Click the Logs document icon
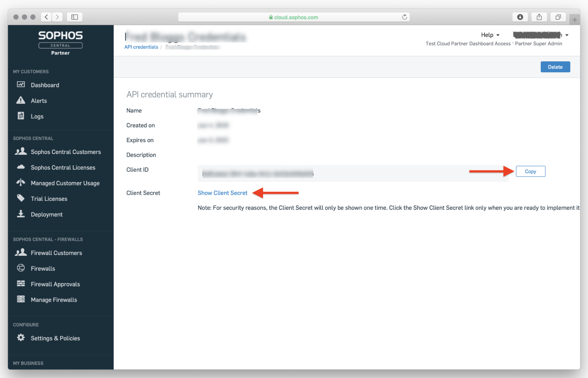 pyautogui.click(x=21, y=116)
